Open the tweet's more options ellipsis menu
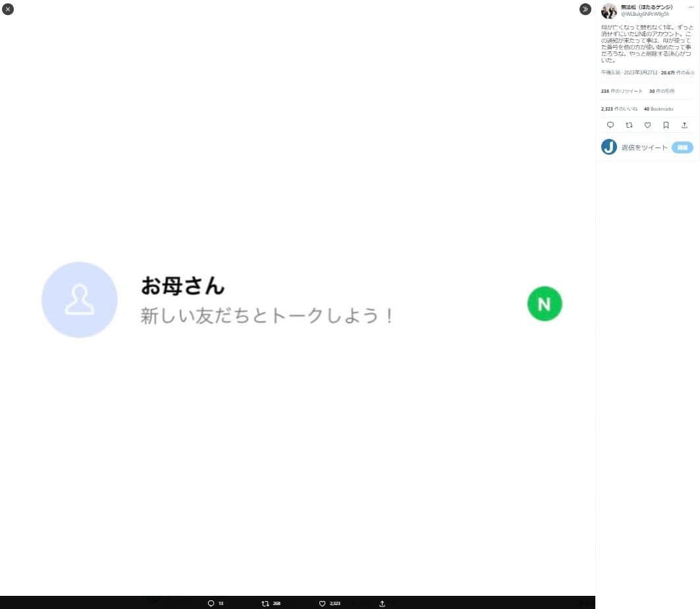This screenshot has height=609, width=700. (691, 6)
